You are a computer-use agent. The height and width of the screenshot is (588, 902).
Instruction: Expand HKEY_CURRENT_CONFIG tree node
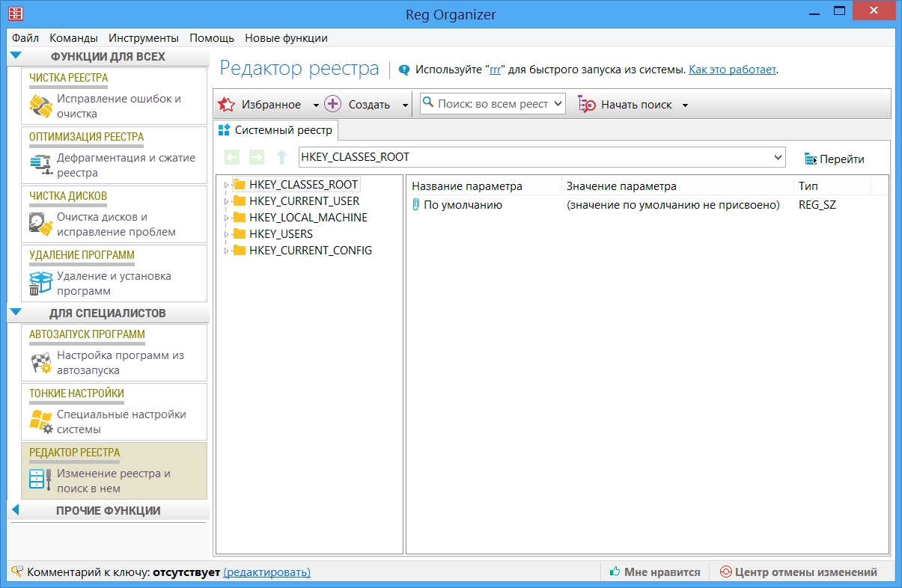pos(227,251)
